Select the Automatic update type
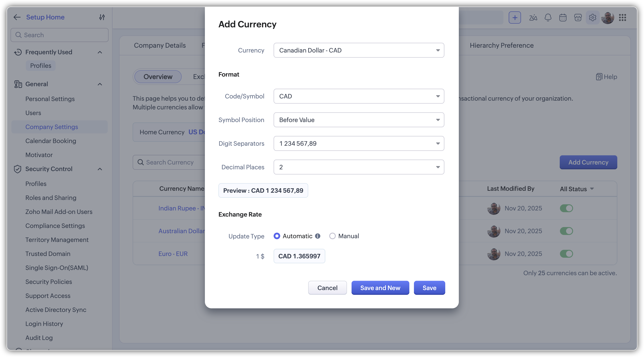This screenshot has width=644, height=357. point(277,236)
